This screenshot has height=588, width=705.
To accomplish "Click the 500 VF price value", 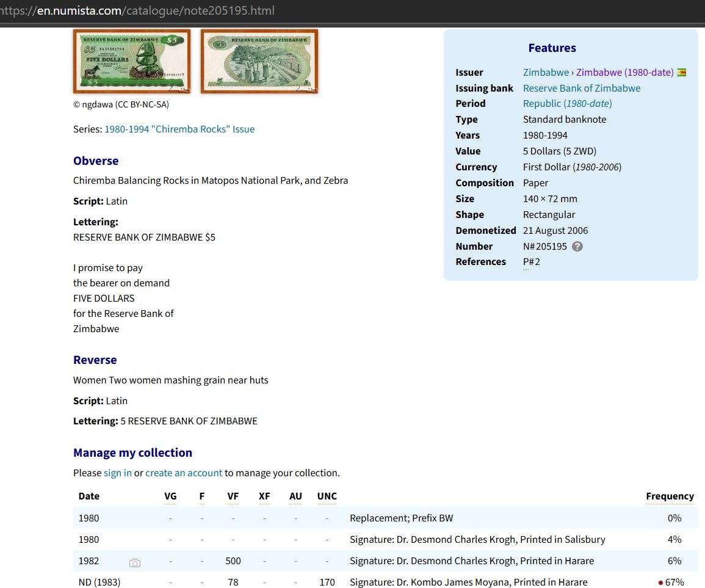I will 233,561.
